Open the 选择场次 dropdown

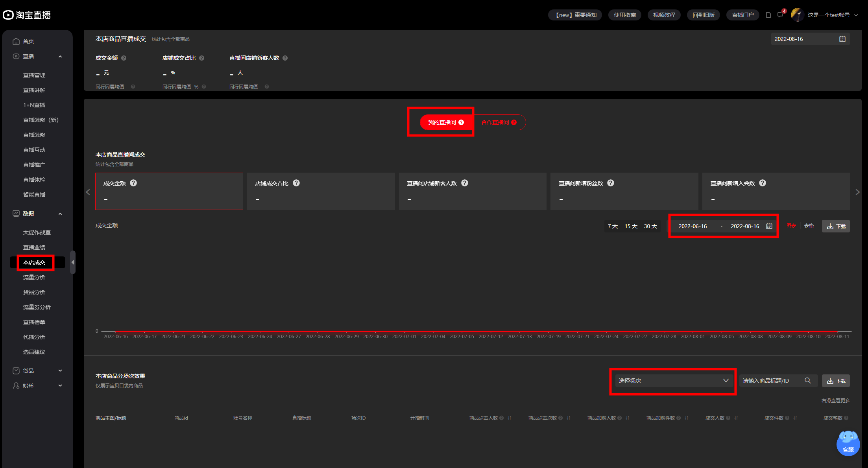[x=673, y=380]
